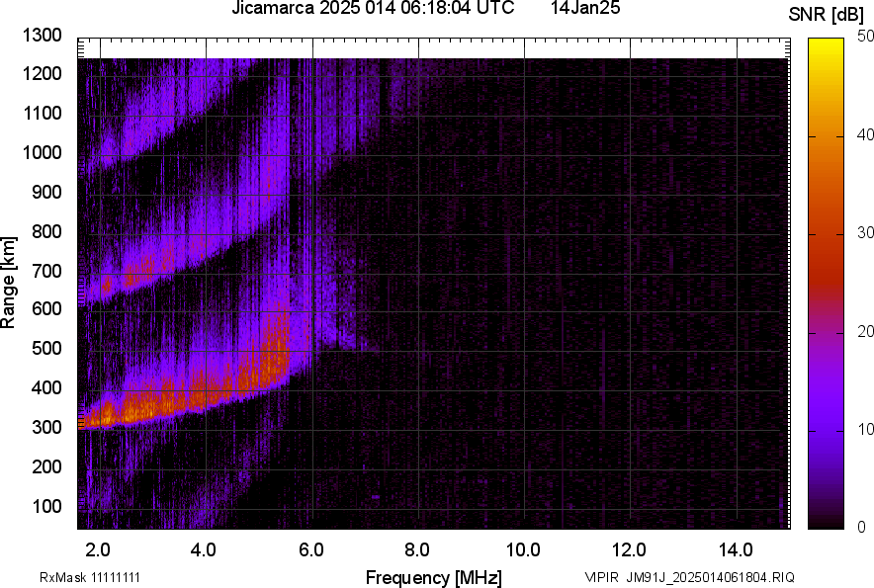Viewport: 874px width, 588px height.
Task: Click the range tick label '1100'
Action: pos(42,113)
